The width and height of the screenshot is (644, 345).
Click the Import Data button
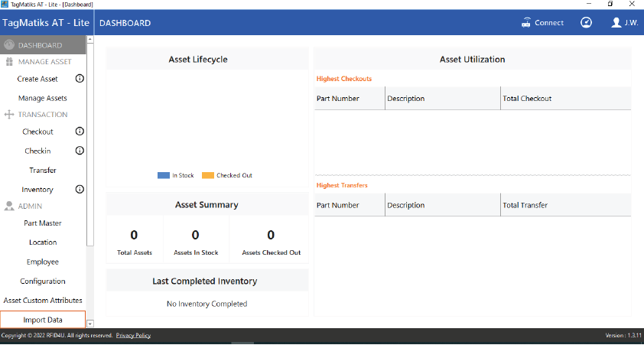pyautogui.click(x=43, y=320)
